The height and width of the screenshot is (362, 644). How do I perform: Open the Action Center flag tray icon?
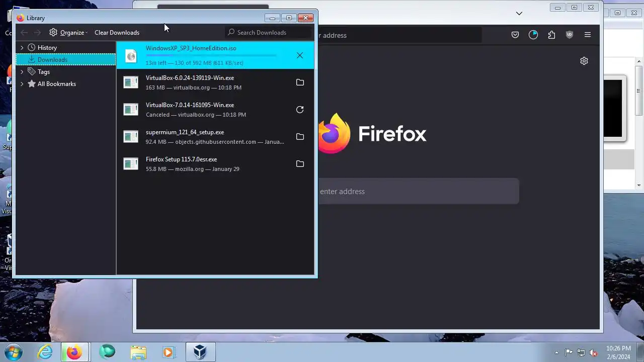tap(569, 352)
